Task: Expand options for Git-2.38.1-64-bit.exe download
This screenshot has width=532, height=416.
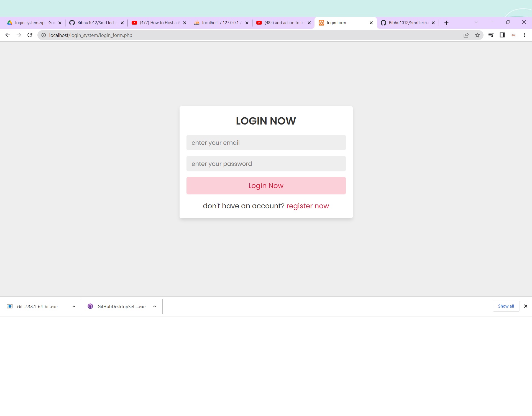Action: pyautogui.click(x=73, y=306)
